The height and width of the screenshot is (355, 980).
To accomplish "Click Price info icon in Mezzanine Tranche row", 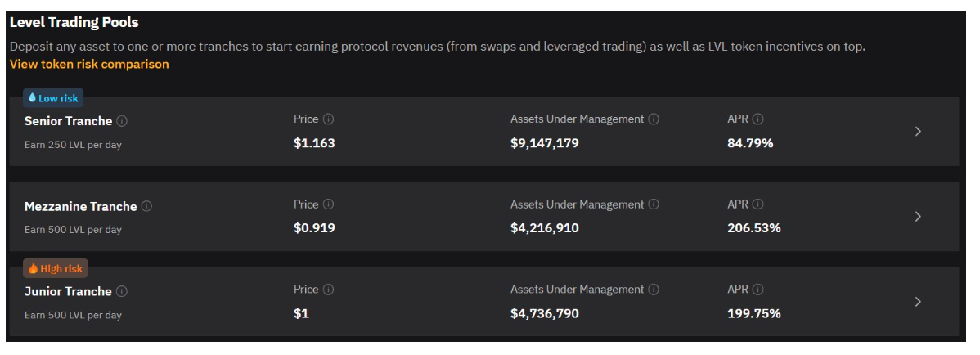I will pyautogui.click(x=328, y=204).
